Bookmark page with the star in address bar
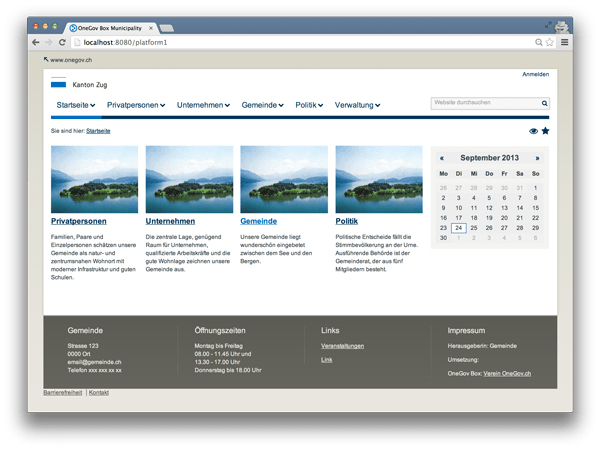 click(x=549, y=42)
